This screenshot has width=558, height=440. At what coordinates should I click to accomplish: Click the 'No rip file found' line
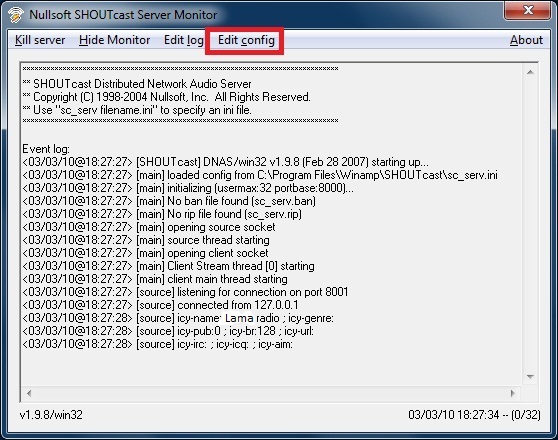point(162,214)
